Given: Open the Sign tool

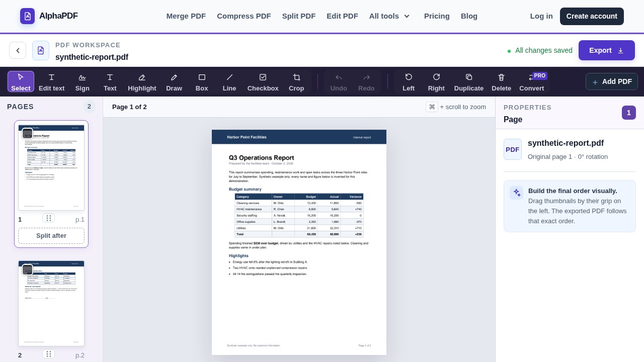Looking at the screenshot, I should [83, 81].
